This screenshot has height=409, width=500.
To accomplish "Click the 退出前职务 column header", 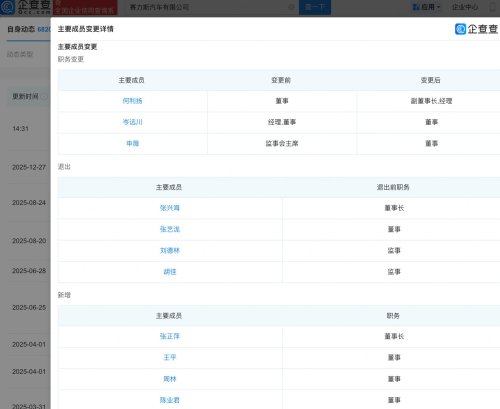I will [x=393, y=187].
